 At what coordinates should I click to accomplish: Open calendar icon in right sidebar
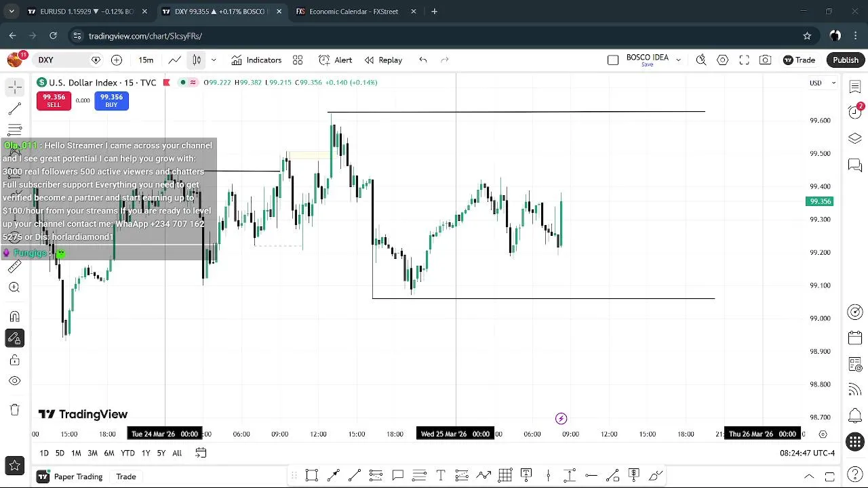click(x=855, y=338)
